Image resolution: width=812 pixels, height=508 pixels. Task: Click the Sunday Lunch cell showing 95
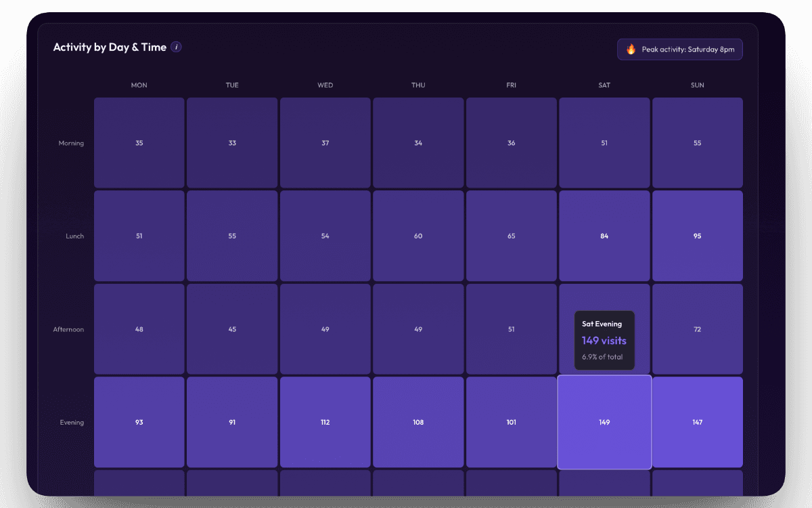pyautogui.click(x=697, y=236)
